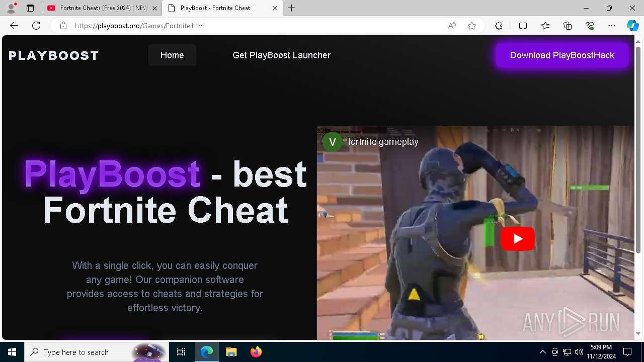
Task: Close the Fortnite Cheats YouTube tab
Action: click(x=154, y=8)
